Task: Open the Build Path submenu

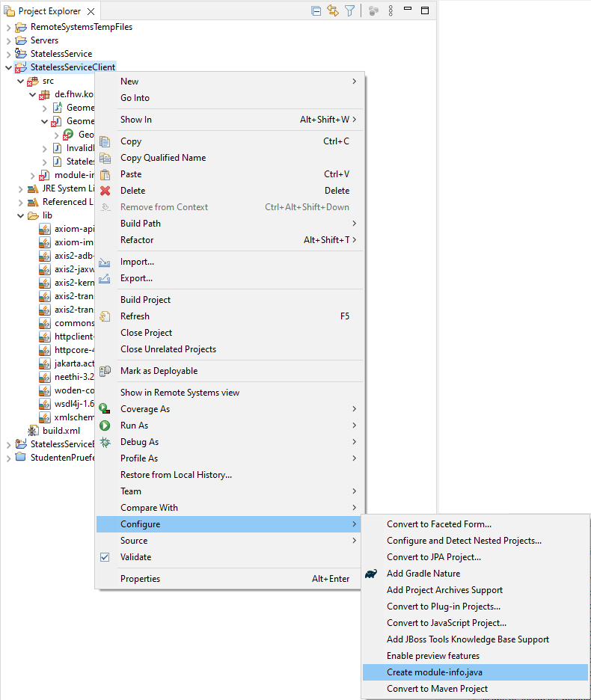Action: (x=230, y=224)
